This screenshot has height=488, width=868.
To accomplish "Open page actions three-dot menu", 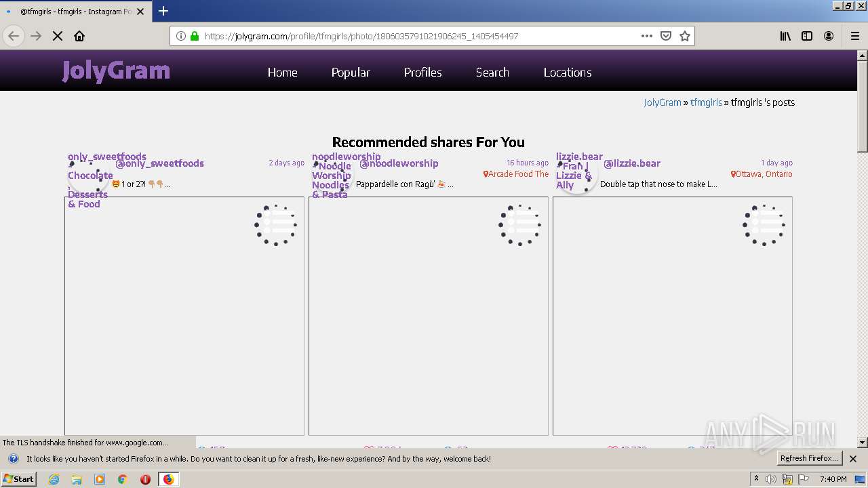I will [647, 36].
